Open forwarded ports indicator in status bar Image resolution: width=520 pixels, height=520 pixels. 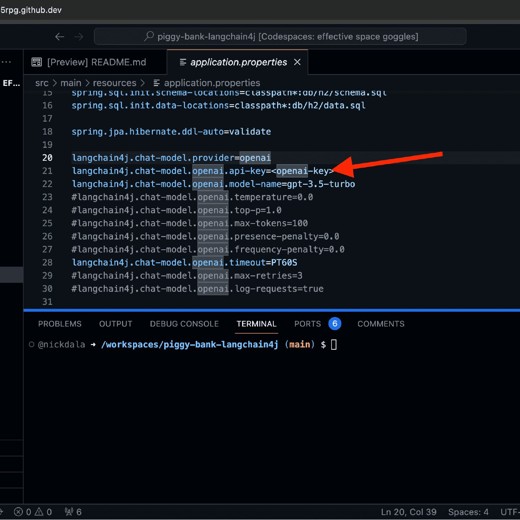73,512
